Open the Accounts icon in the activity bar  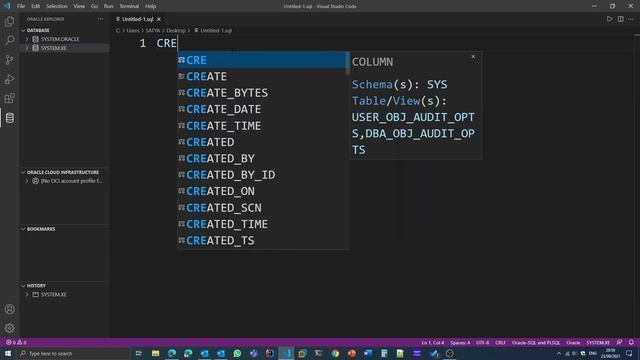coord(9,309)
